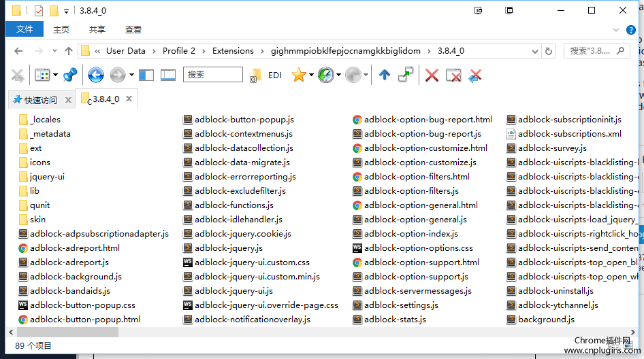Click the grey globe icon in the toolbar
Image resolution: width=644 pixels, height=359 pixels.
tap(353, 75)
